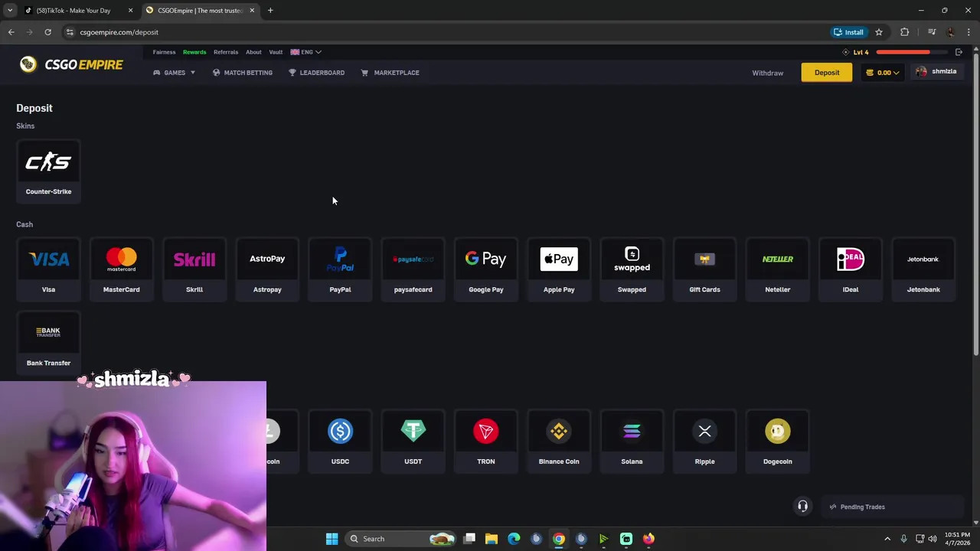
Task: Click the taskbar Search box
Action: (401, 539)
